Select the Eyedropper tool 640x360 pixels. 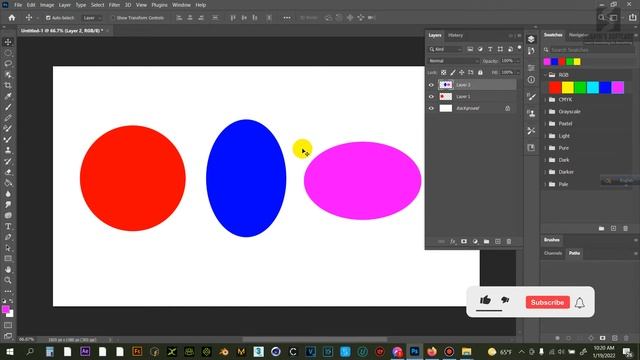coord(8,96)
